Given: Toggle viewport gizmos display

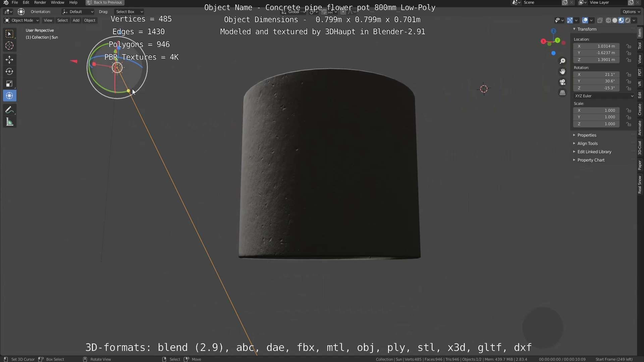Looking at the screenshot, I should (x=570, y=20).
